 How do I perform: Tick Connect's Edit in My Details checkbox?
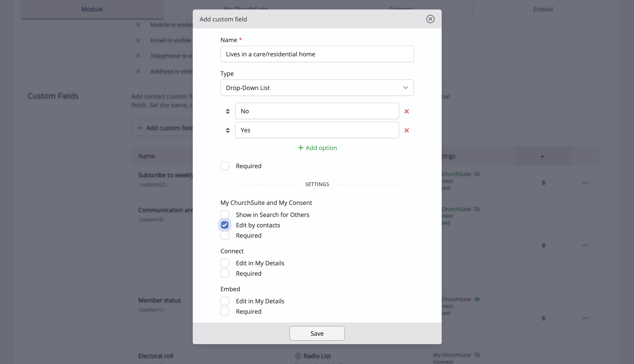pos(225,263)
